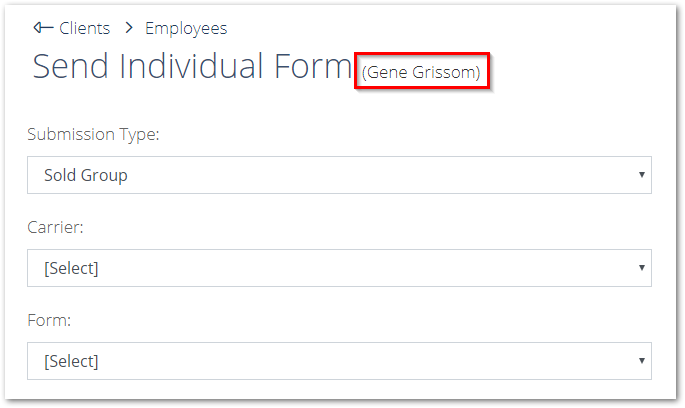Open the Clients breadcrumb link
The image size is (685, 408).
(84, 28)
